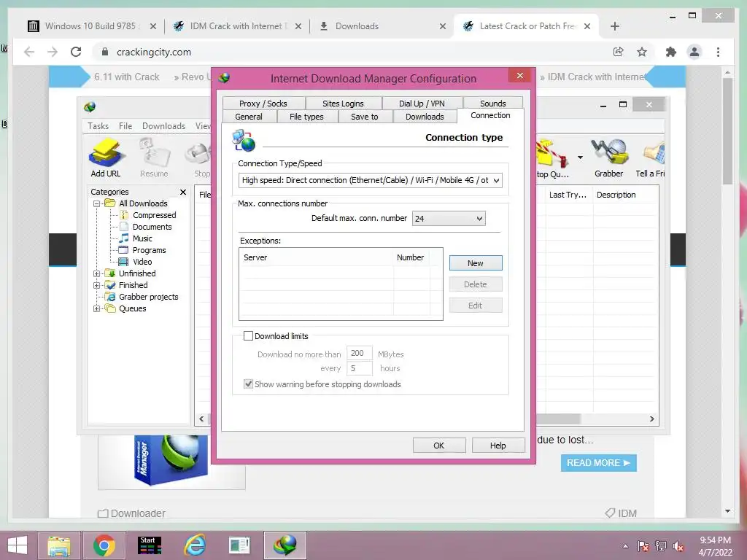Screen dimensions: 747x560
Task: Open the Stop Queue dropdown arrow
Action: [x=580, y=157]
